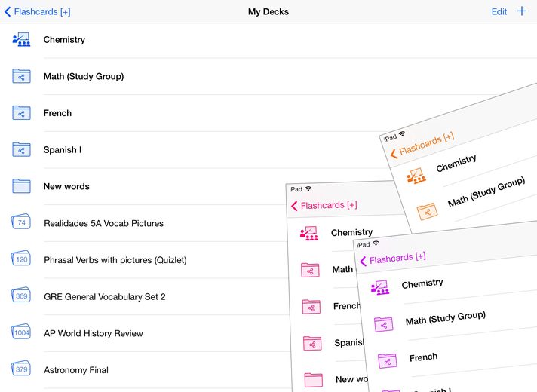Tap the pink Spanish shared folder icon

[312, 344]
